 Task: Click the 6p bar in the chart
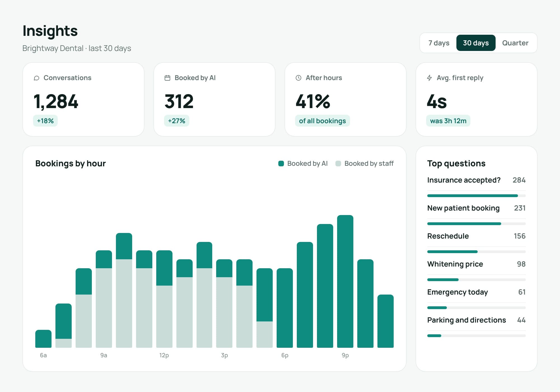click(285, 308)
